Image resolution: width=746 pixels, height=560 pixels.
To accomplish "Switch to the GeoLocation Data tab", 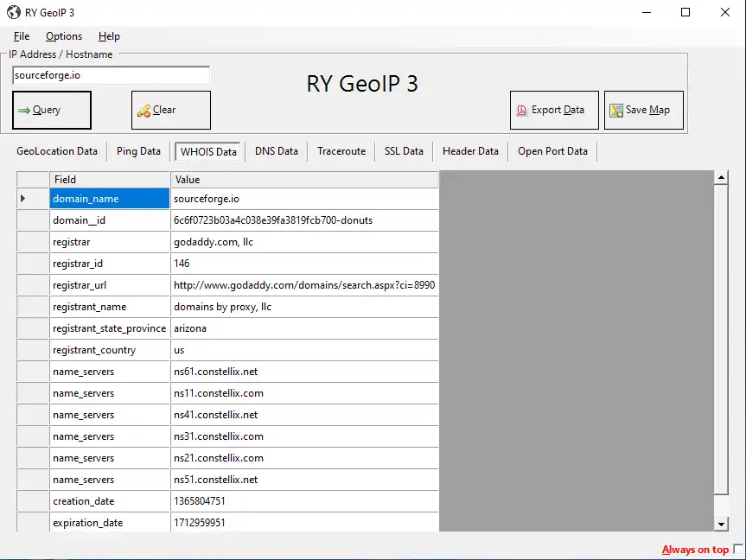I will pyautogui.click(x=57, y=151).
